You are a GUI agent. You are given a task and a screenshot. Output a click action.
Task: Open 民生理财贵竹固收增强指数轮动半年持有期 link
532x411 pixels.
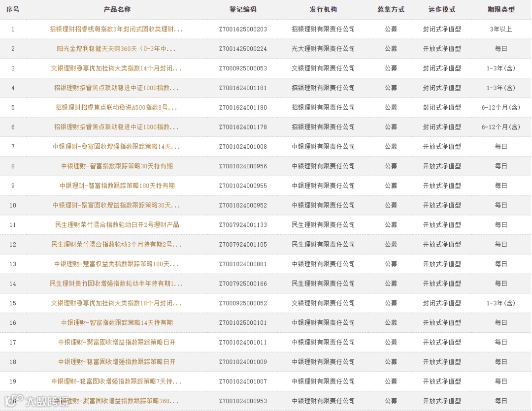point(116,284)
